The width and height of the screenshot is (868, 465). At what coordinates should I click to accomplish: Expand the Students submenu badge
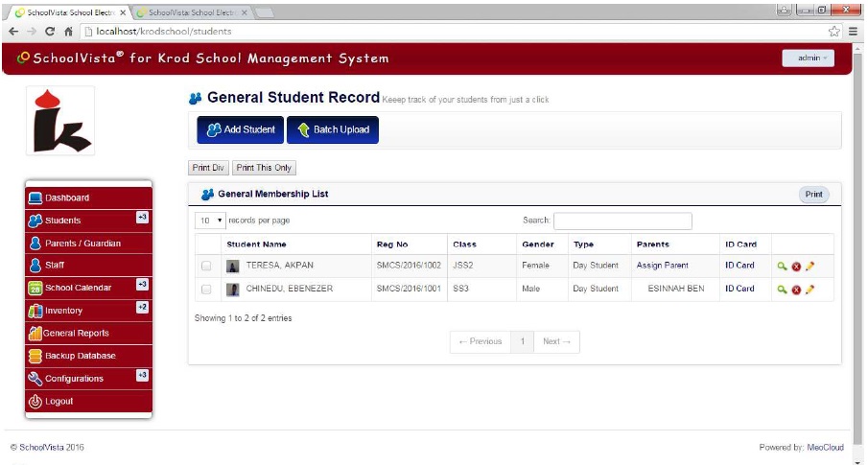[142, 218]
